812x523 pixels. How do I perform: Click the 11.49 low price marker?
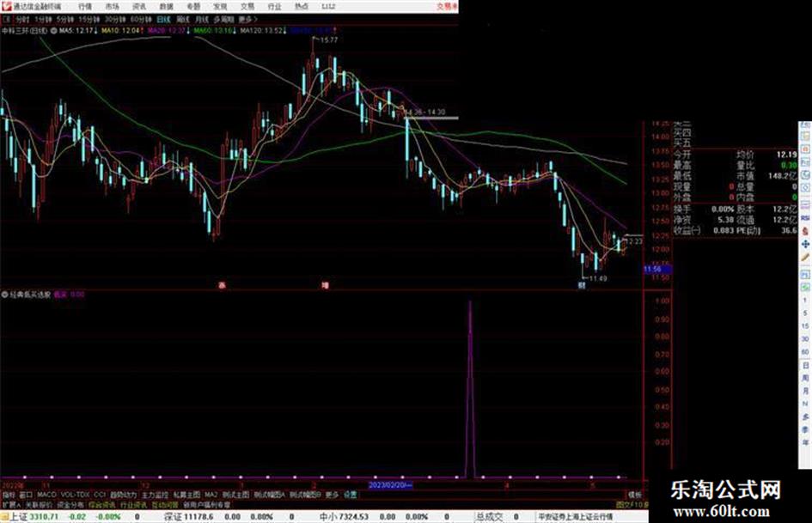598,278
